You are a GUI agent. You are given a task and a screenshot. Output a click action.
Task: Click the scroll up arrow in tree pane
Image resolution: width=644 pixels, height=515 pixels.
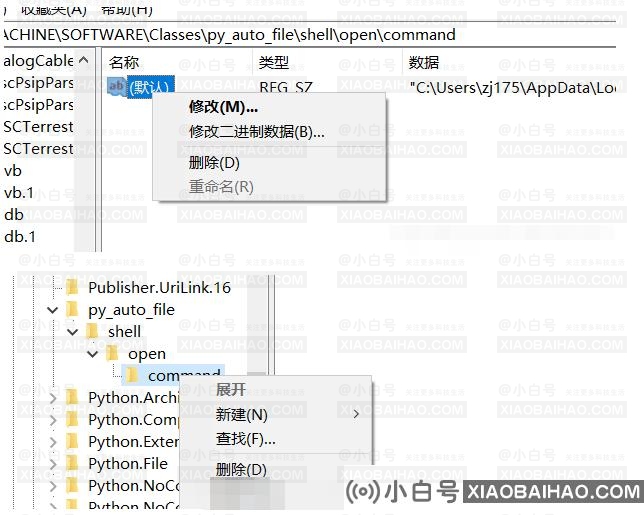[83, 60]
